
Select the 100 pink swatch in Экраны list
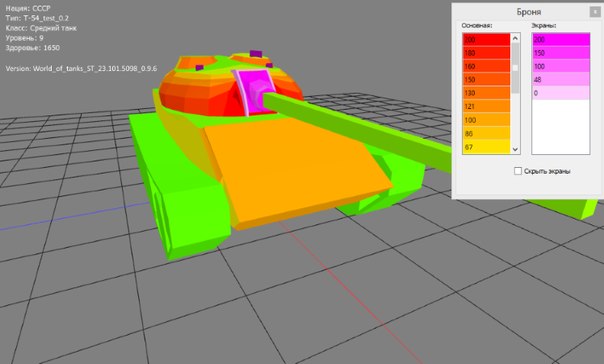pos(561,66)
